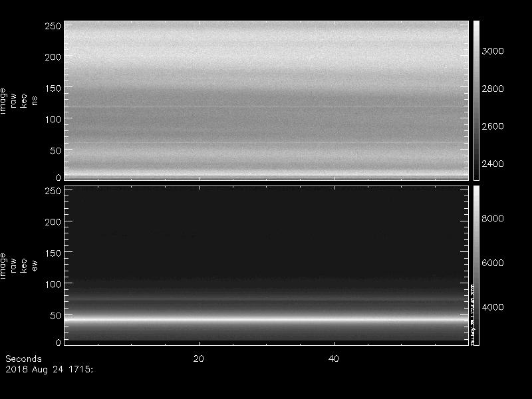Click the 'ns' y-axis title word
532x399 pixels.
(x=35, y=101)
